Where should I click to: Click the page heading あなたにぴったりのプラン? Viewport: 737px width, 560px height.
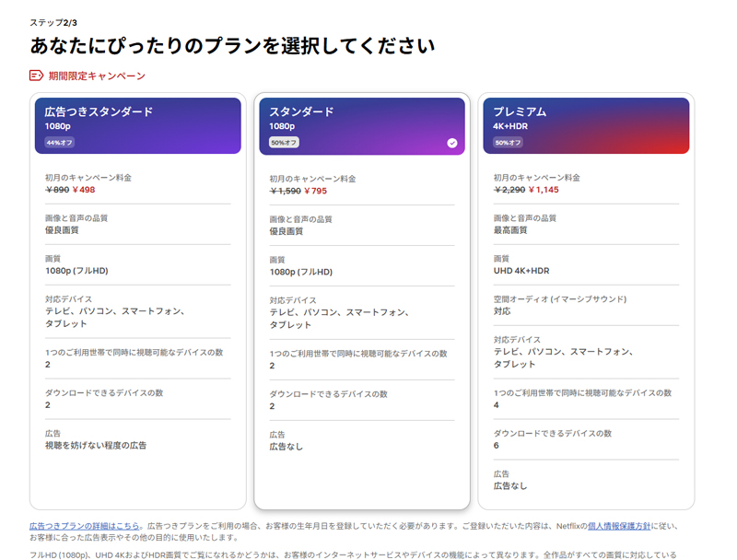[x=232, y=46]
